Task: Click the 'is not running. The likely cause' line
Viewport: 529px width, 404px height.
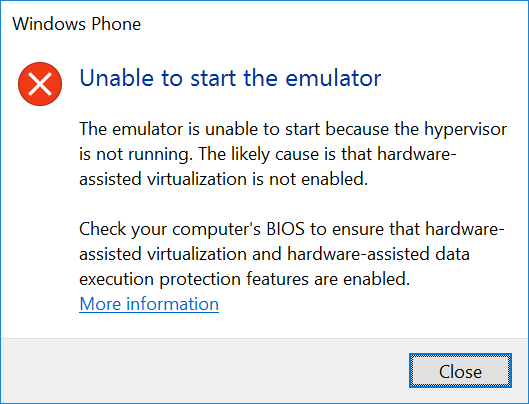Action: point(268,155)
